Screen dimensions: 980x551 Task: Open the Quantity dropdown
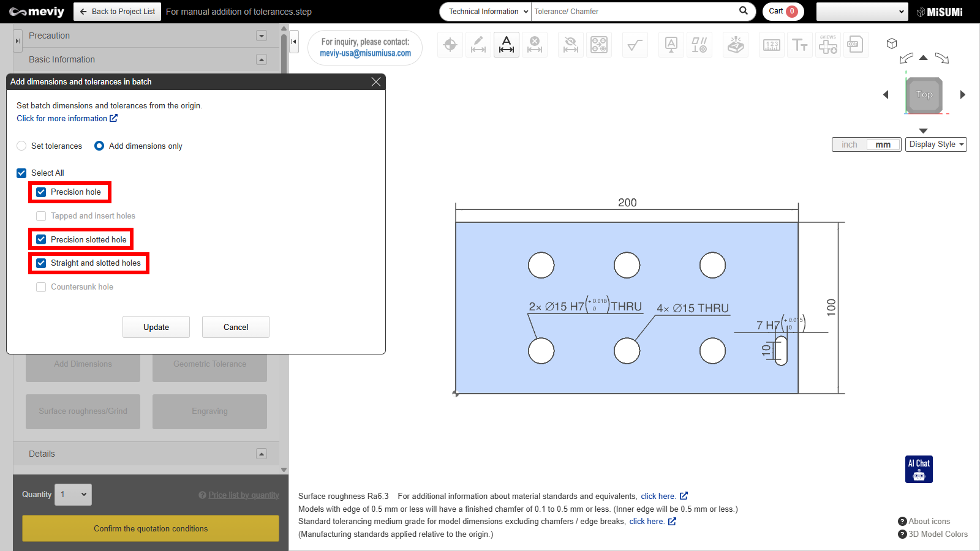tap(73, 495)
